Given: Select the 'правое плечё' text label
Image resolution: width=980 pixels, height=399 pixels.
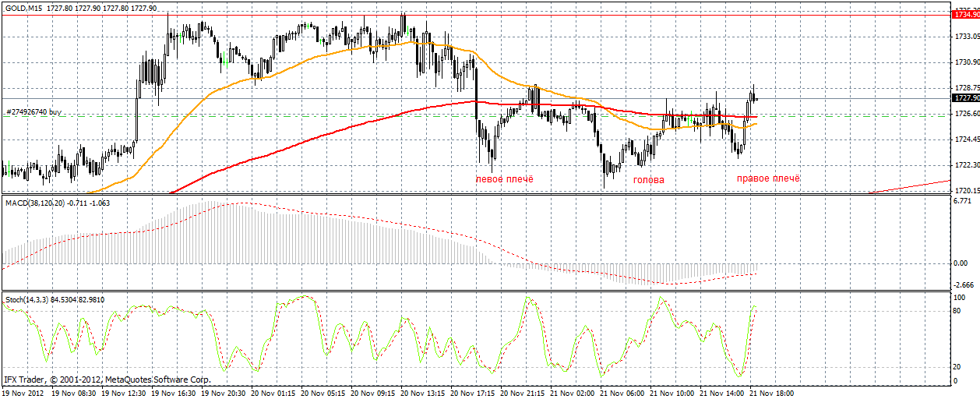Looking at the screenshot, I should [x=769, y=178].
